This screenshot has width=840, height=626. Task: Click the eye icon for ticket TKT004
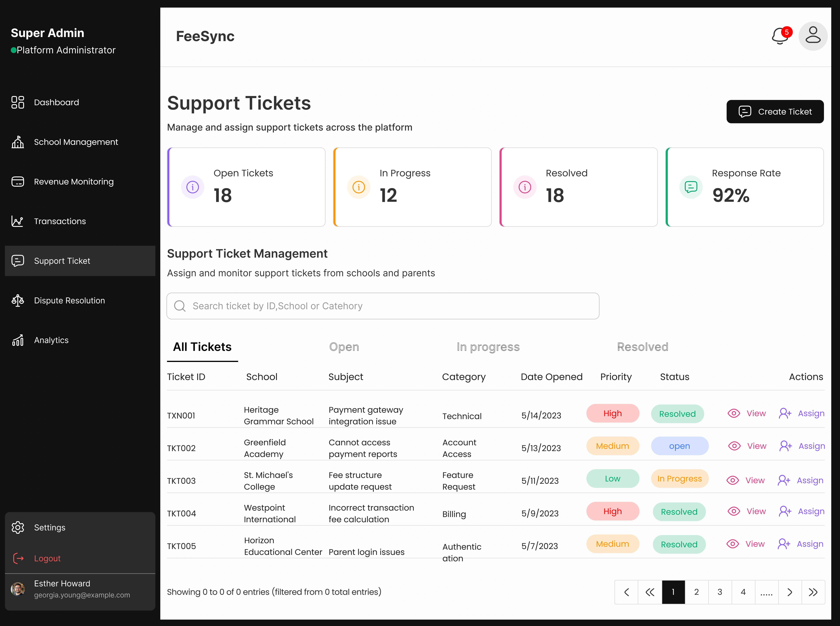pos(734,511)
